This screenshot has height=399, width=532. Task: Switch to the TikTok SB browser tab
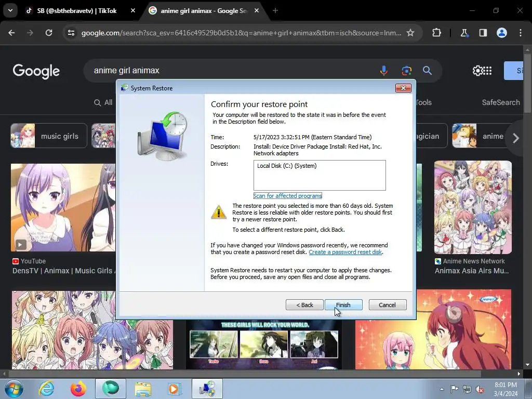77,11
